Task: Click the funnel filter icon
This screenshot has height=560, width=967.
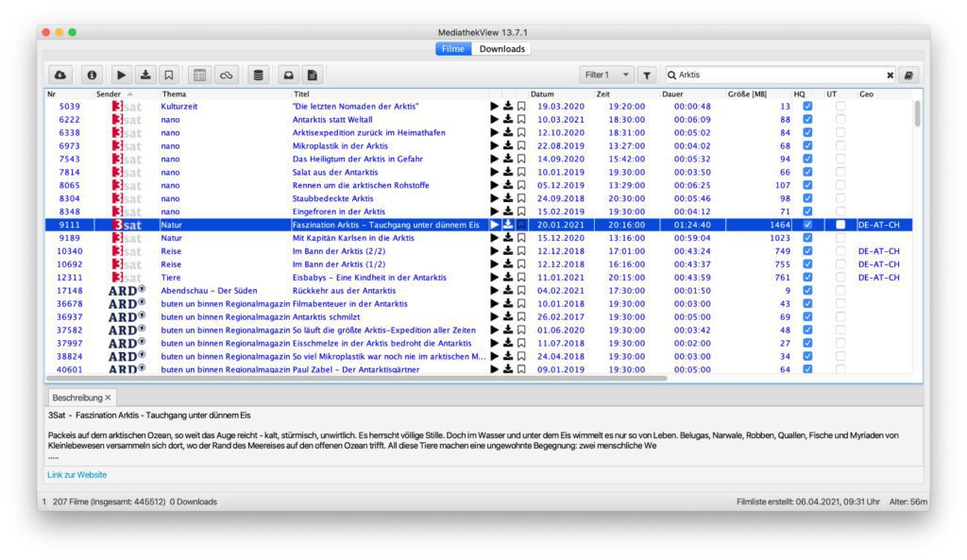Action: 647,75
